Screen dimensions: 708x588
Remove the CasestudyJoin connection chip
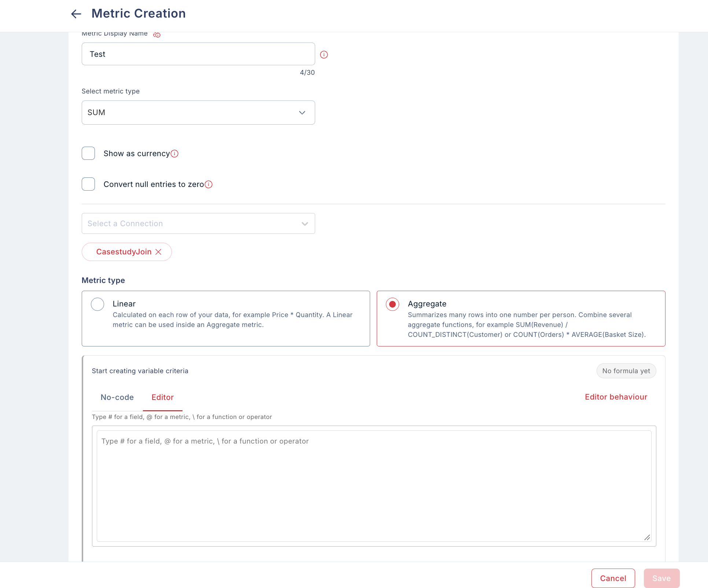coord(158,252)
